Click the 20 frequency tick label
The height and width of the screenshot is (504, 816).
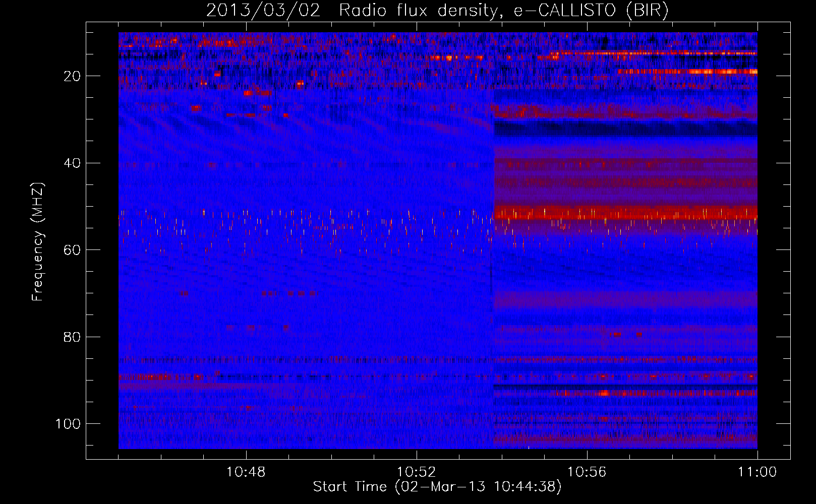pos(73,76)
